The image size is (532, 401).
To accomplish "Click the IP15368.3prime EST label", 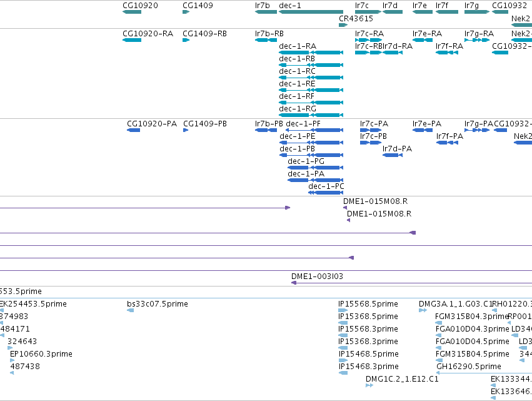I will pos(368,342).
